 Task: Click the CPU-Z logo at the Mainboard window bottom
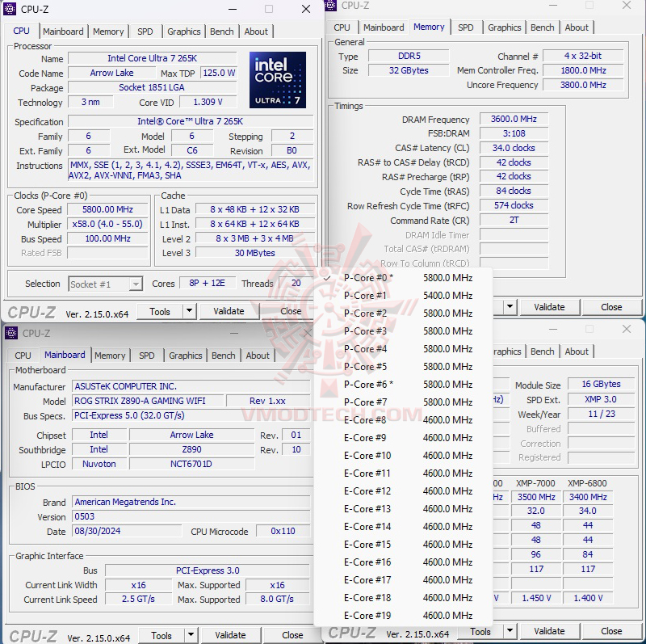coord(34,634)
